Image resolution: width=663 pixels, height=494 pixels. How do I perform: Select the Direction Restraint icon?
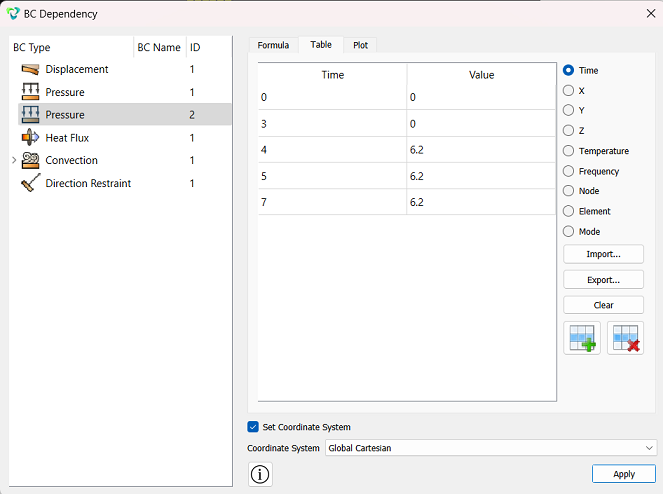[30, 183]
